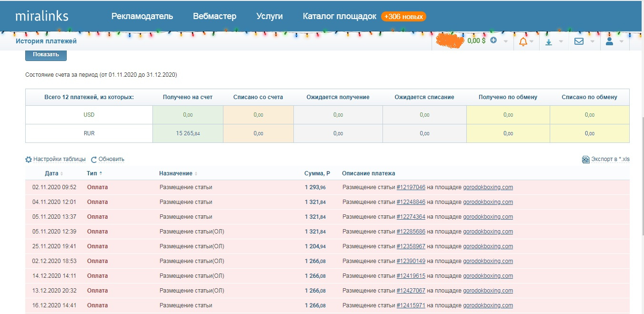Click the Обновить link text
The image size is (644, 314).
pos(111,159)
